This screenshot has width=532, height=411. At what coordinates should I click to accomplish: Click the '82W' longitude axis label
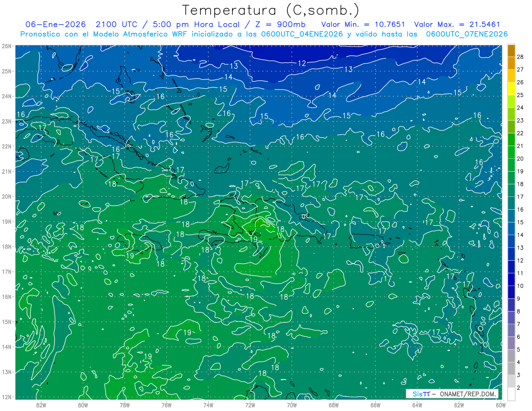pyautogui.click(x=41, y=405)
